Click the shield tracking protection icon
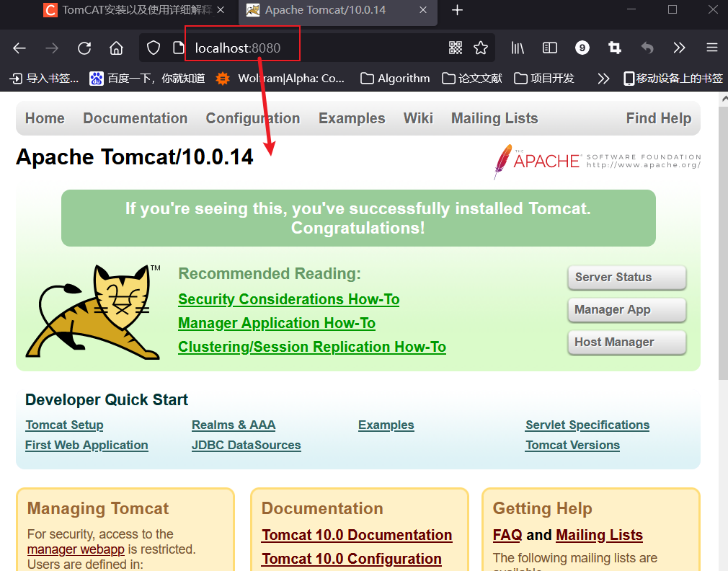 coord(154,48)
